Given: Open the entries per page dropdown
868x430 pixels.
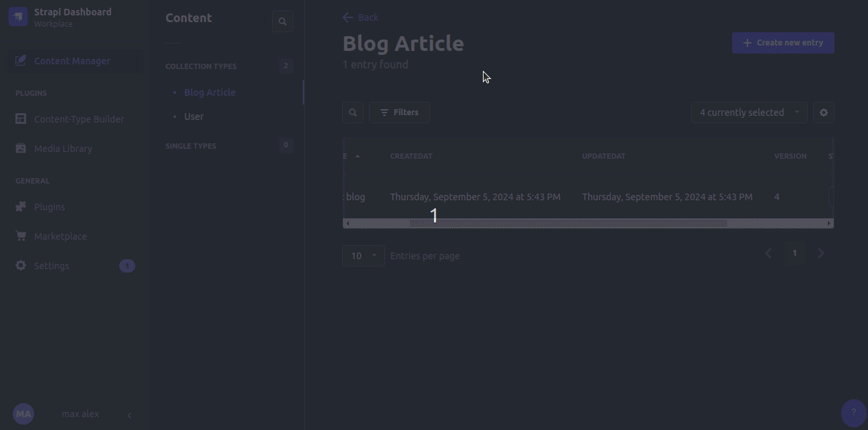Looking at the screenshot, I should click(x=364, y=256).
